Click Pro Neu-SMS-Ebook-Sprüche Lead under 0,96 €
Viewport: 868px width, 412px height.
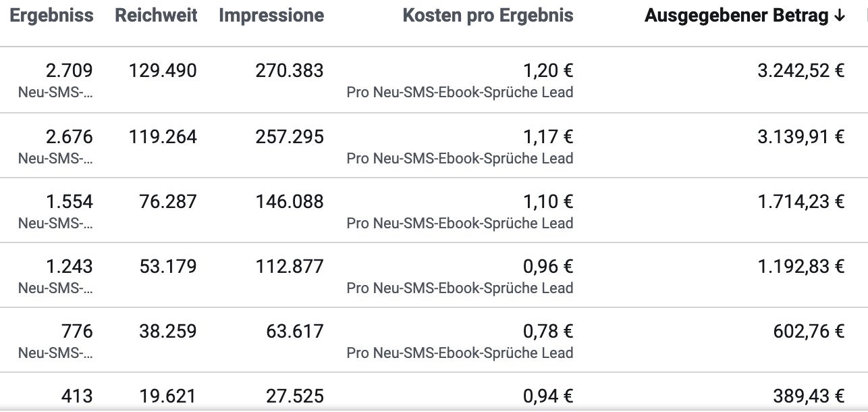click(x=460, y=288)
